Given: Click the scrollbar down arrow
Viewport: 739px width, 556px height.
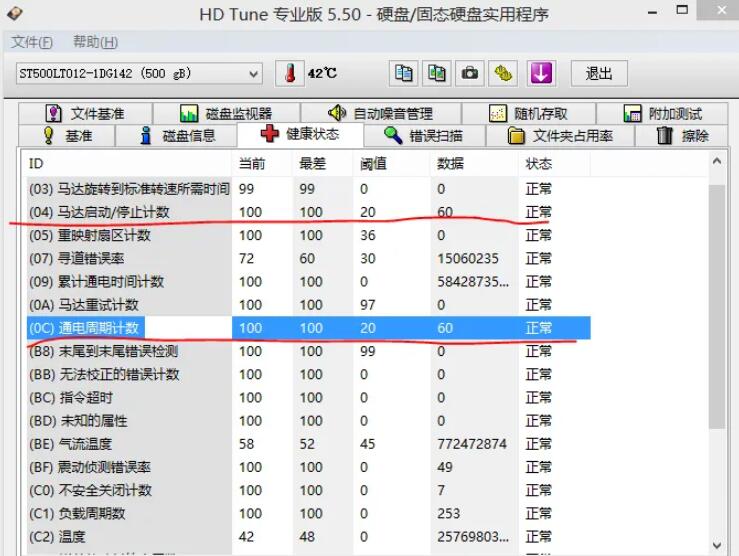Looking at the screenshot, I should [717, 545].
